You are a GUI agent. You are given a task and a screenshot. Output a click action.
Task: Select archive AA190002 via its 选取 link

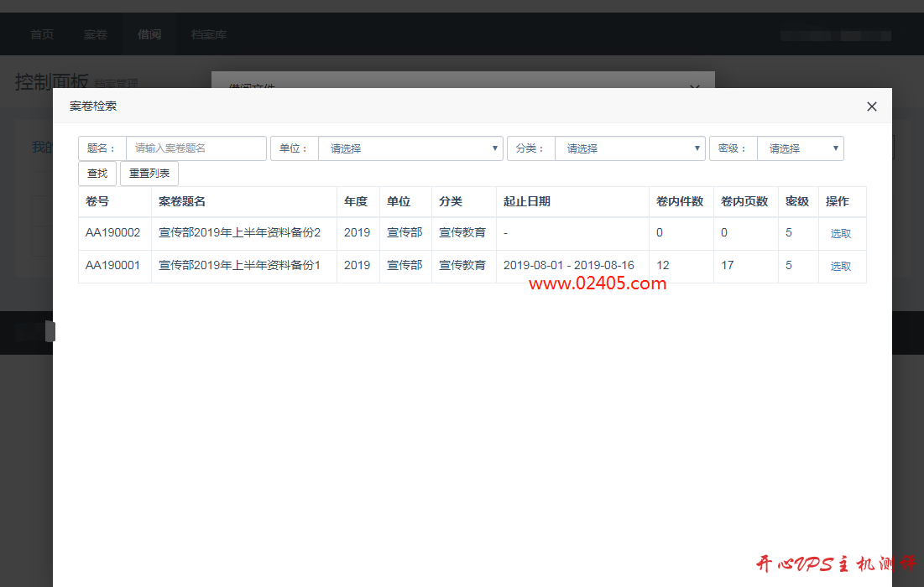(840, 232)
